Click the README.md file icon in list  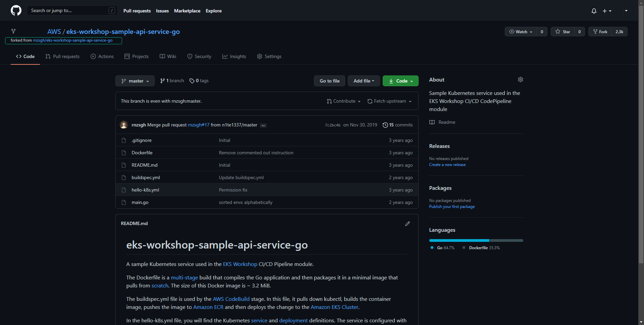[124, 165]
